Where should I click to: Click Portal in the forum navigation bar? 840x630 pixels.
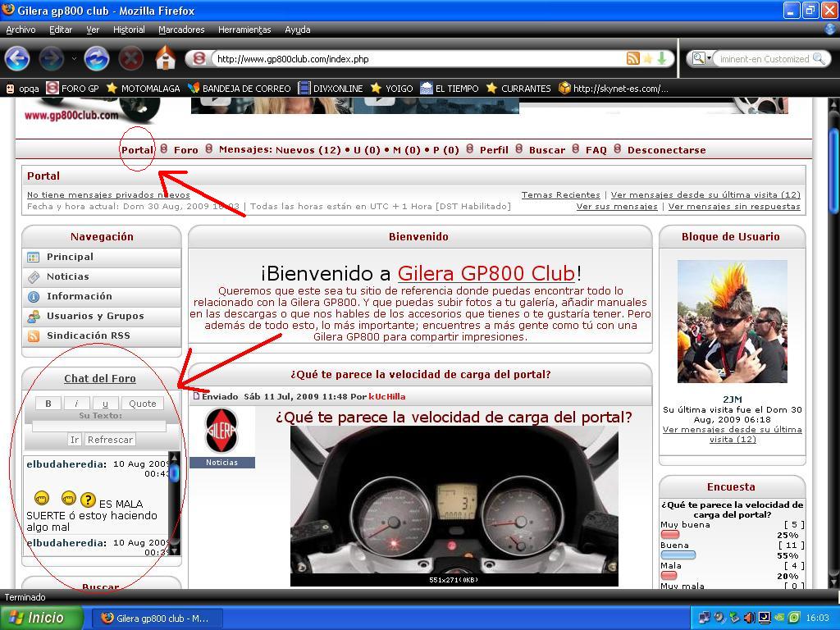(x=137, y=150)
